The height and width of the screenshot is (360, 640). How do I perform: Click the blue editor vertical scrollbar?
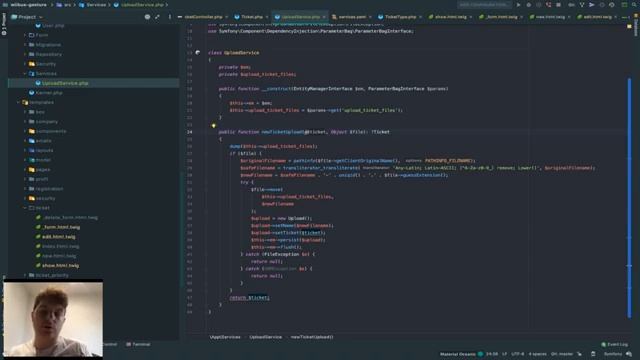coord(629,198)
